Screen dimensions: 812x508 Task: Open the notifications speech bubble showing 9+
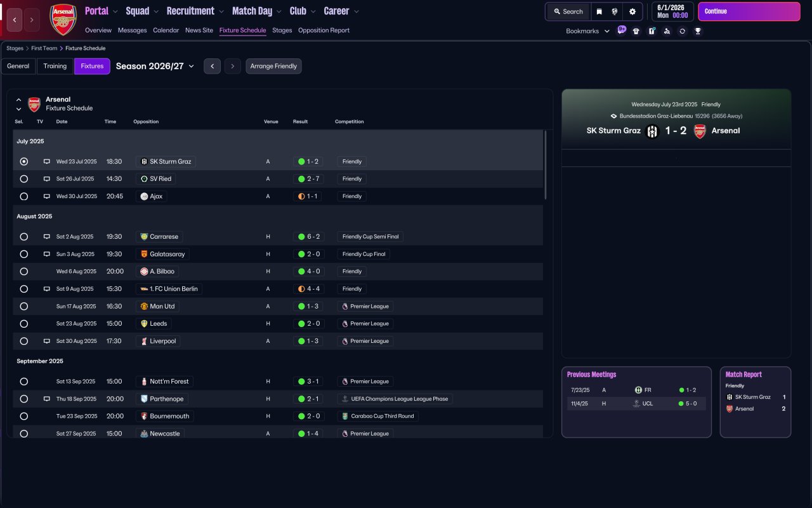tap(622, 30)
